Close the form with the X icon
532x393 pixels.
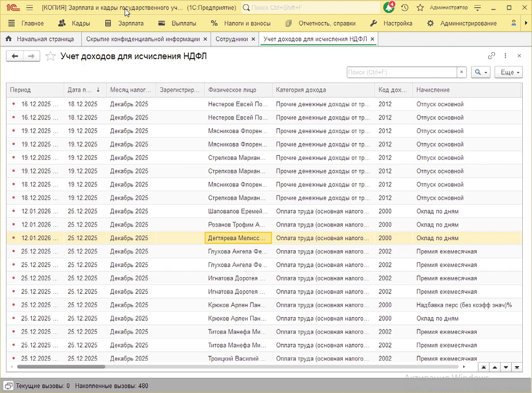pos(519,55)
